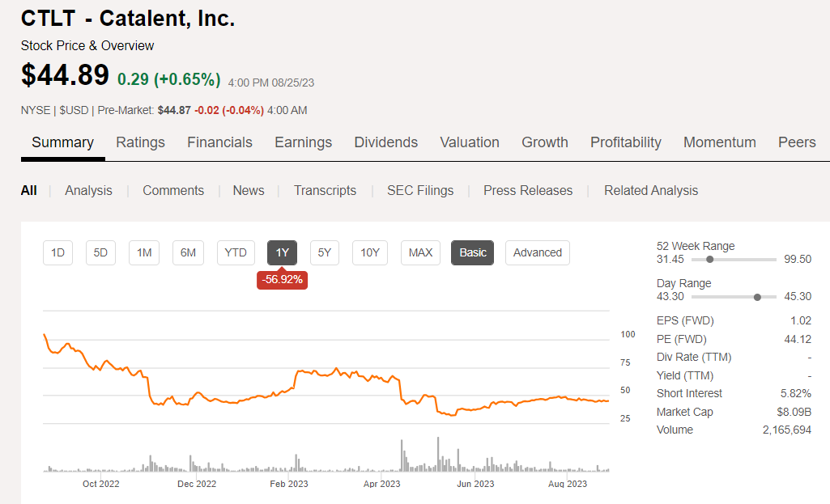830x504 pixels.
Task: Open the Momentum tab
Action: coord(719,142)
